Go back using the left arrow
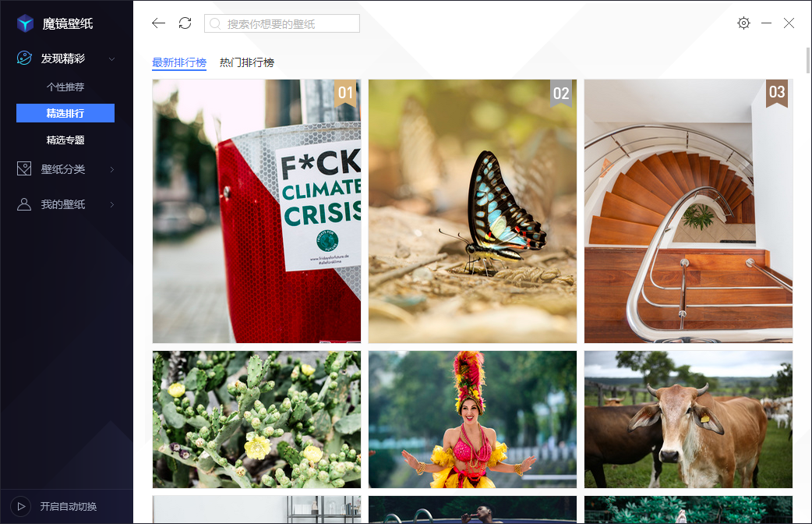 158,23
